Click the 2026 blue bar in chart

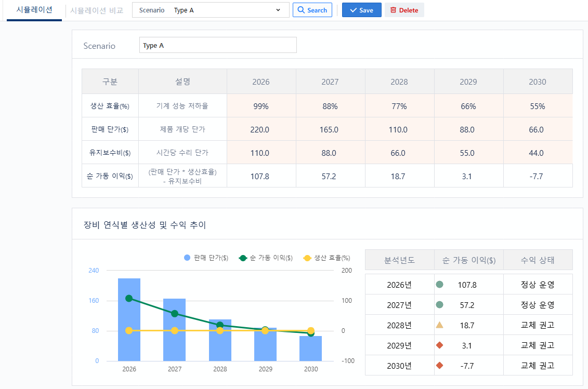coord(129,320)
